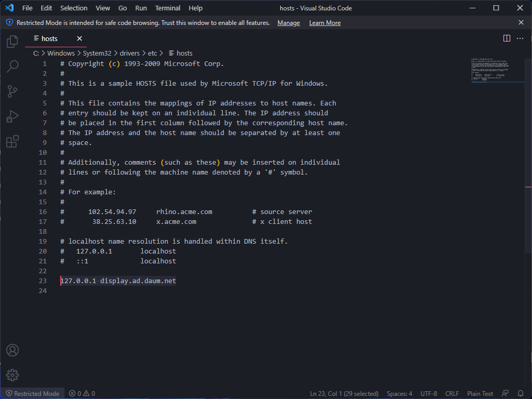Click the Manage link in banner
Image resolution: width=532 pixels, height=399 pixels.
coord(288,23)
